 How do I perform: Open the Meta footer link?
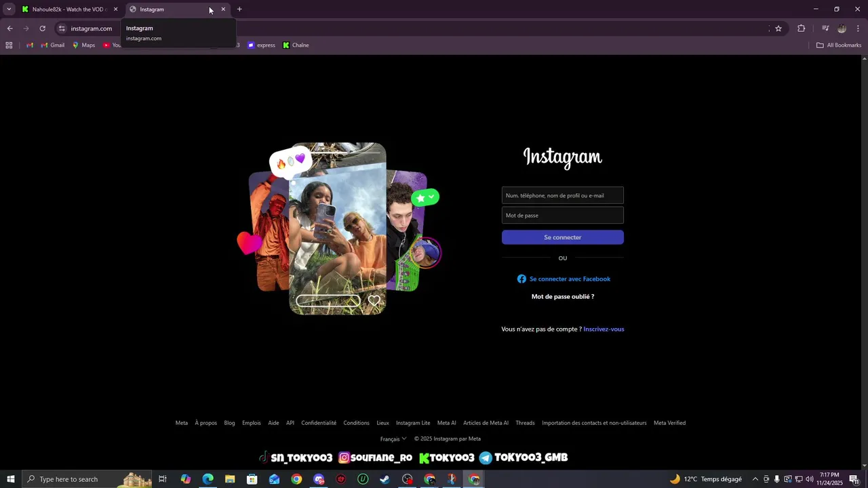pyautogui.click(x=182, y=423)
